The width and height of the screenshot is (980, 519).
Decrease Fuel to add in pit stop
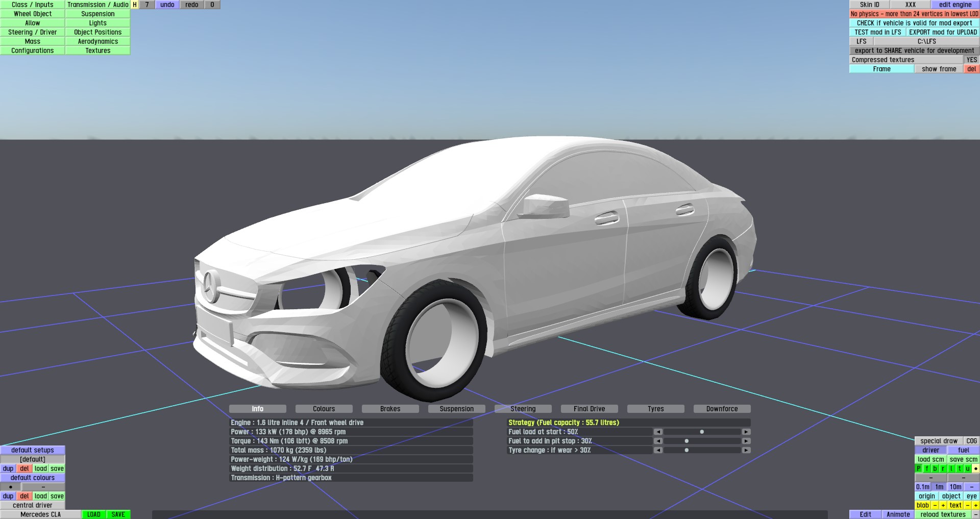coord(658,441)
